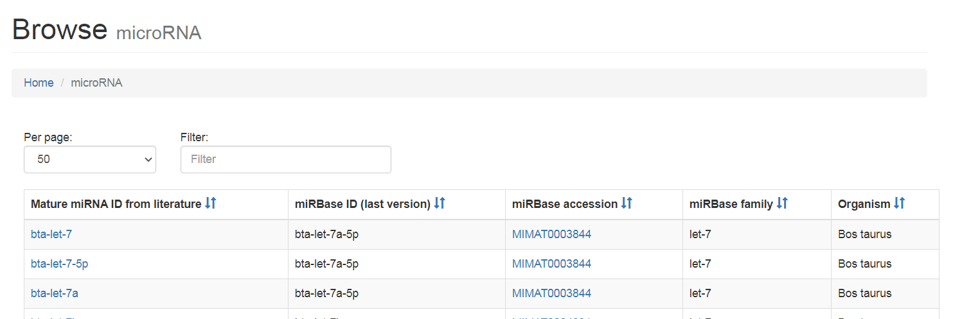The image size is (980, 319).
Task: Open the Per page dropdown showing 50
Action: point(90,159)
